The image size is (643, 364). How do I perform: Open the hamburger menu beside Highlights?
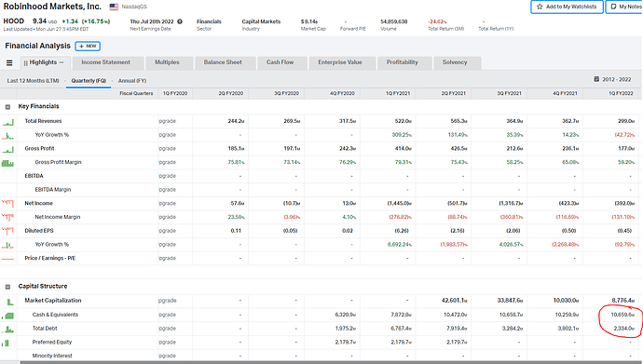(x=9, y=62)
